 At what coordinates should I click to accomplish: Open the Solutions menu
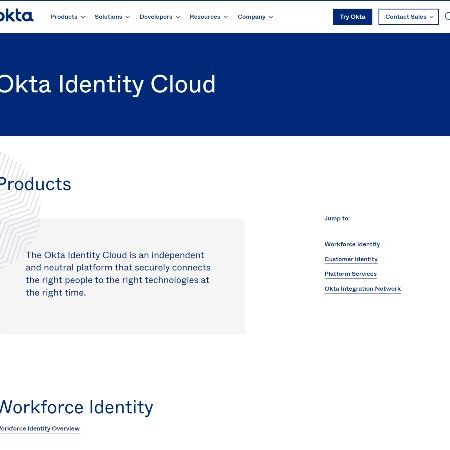108,17
